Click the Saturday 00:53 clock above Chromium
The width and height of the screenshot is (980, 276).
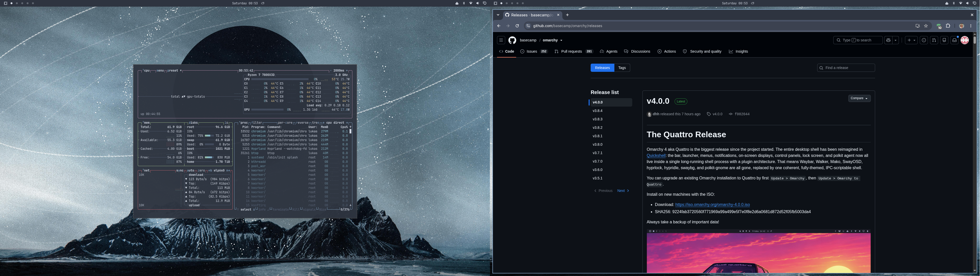point(735,3)
